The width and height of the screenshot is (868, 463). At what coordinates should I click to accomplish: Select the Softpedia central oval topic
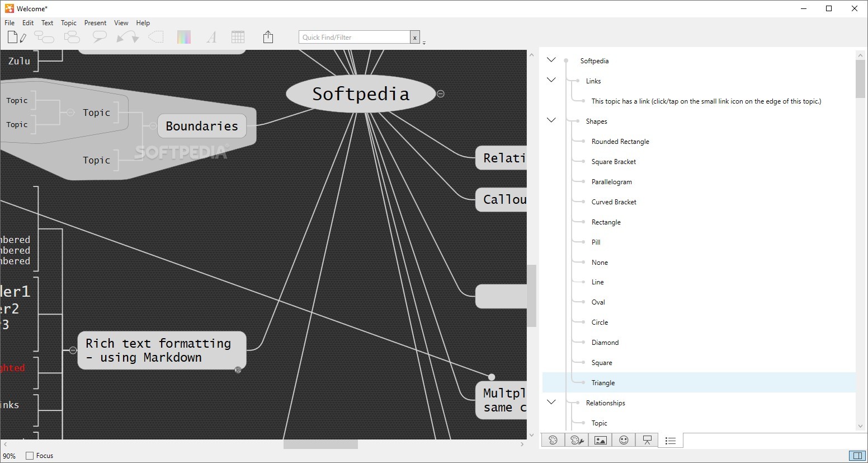(x=361, y=94)
